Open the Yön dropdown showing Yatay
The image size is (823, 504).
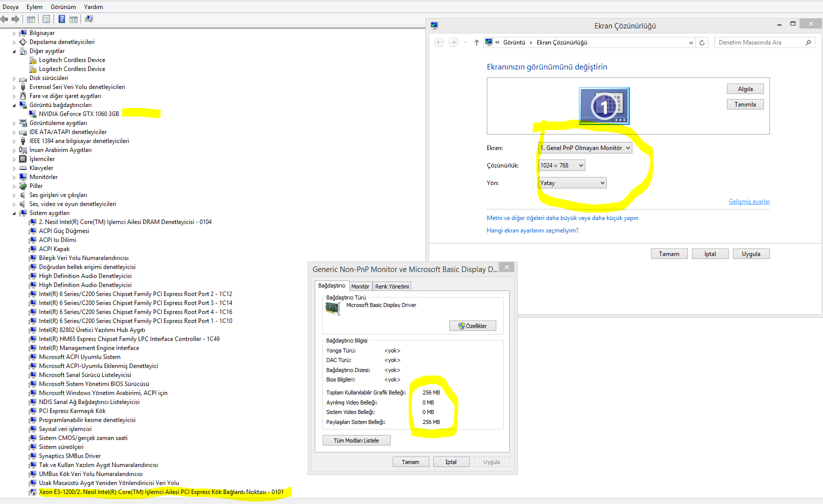572,183
